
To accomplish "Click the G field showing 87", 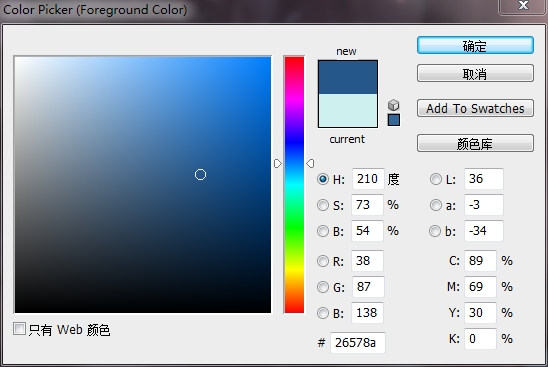I will (x=368, y=287).
